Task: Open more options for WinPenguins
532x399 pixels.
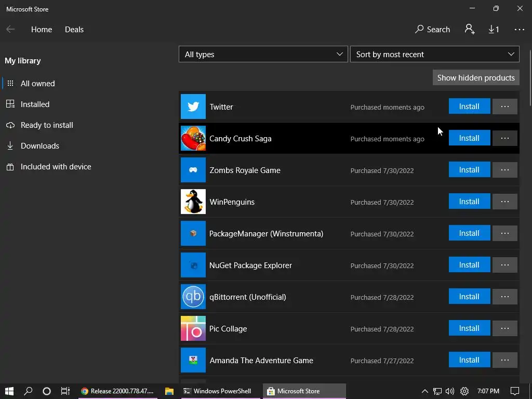Action: (505, 202)
